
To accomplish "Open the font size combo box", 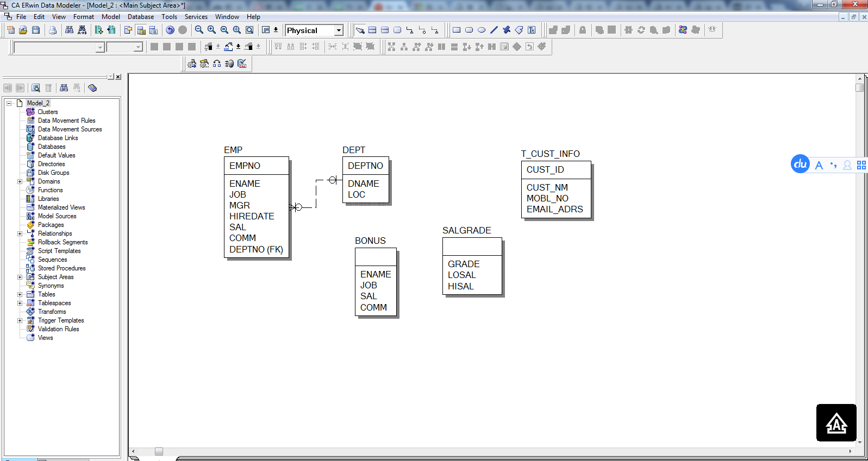I will pos(124,47).
